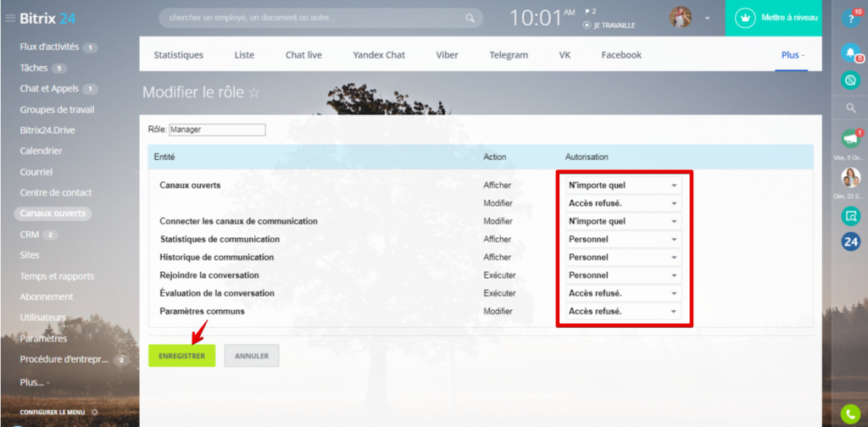Open Abonnement in sidebar
The image size is (868, 427).
coord(47,297)
